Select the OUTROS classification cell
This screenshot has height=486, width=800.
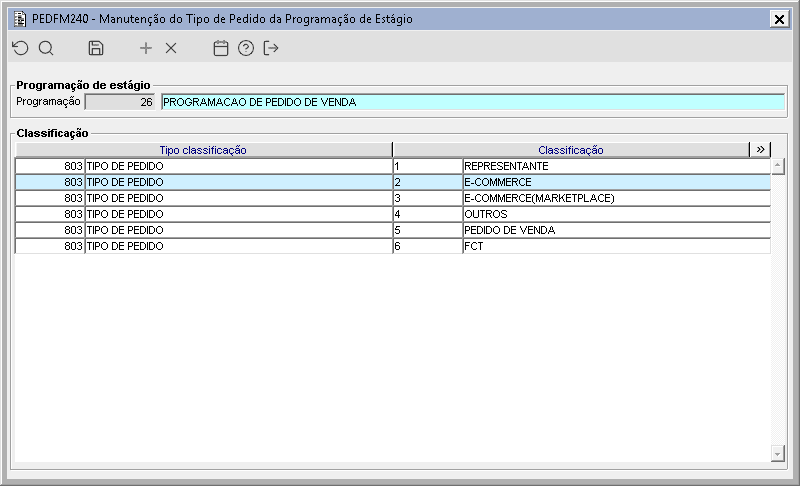pos(616,214)
